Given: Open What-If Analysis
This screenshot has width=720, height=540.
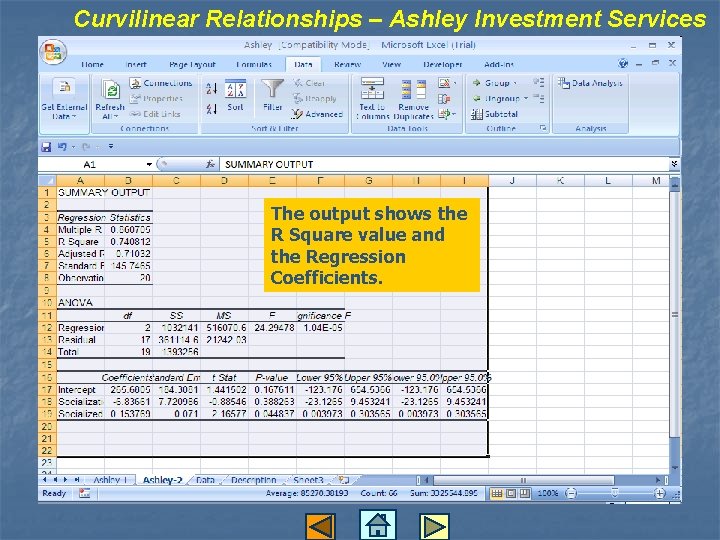Looking at the screenshot, I should 444,114.
